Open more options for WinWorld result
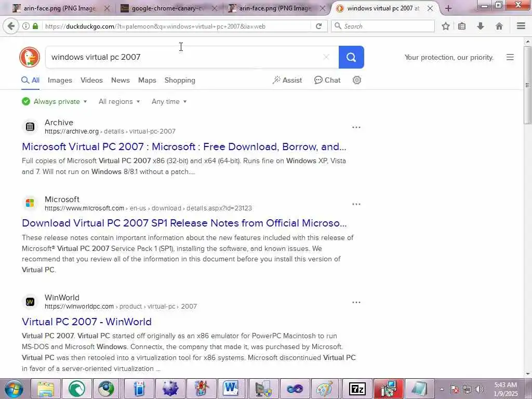Screen dimensions: 532x399 pos(356,302)
